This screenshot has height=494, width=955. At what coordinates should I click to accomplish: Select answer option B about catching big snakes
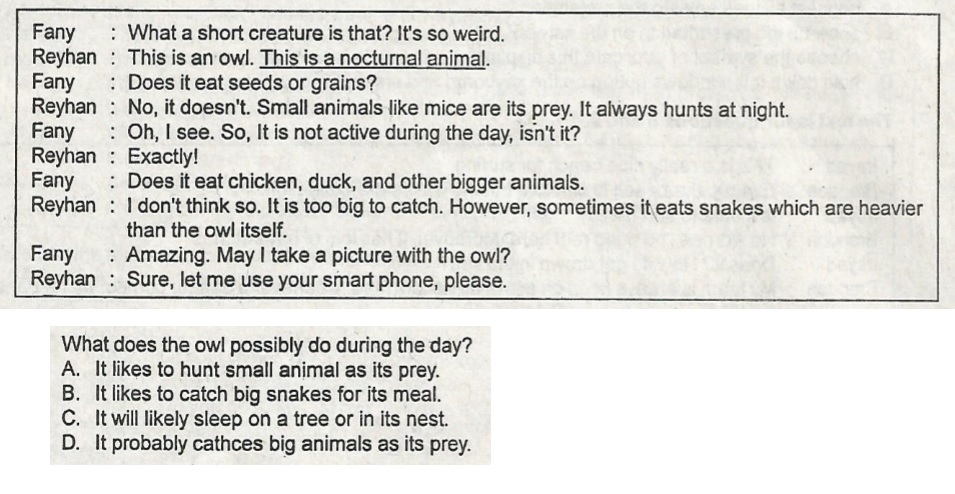coord(251,394)
